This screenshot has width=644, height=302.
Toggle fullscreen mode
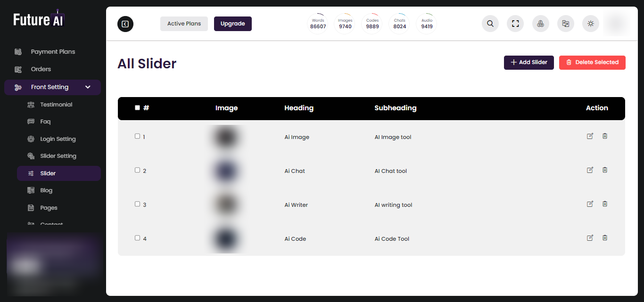point(515,24)
